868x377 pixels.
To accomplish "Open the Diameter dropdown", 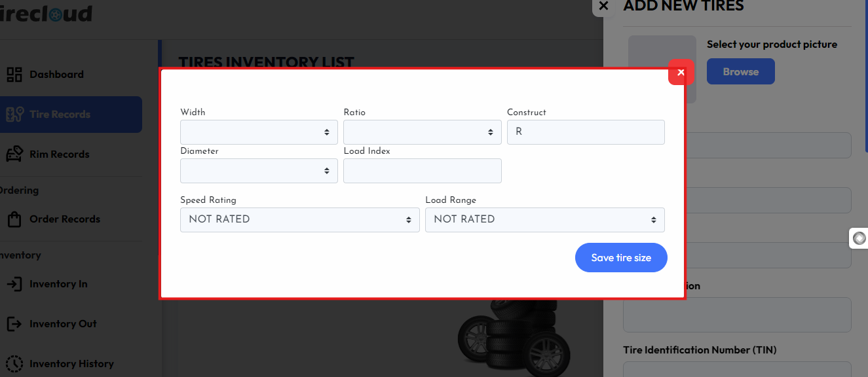I will [x=259, y=171].
